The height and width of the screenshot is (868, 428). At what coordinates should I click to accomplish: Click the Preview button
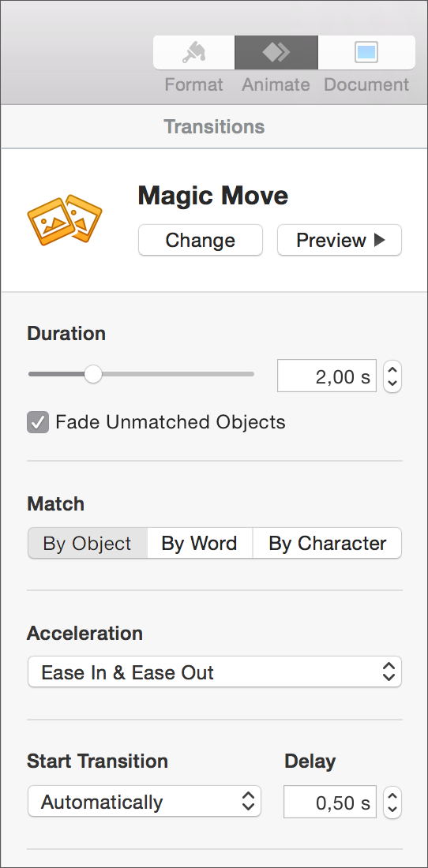pos(340,240)
